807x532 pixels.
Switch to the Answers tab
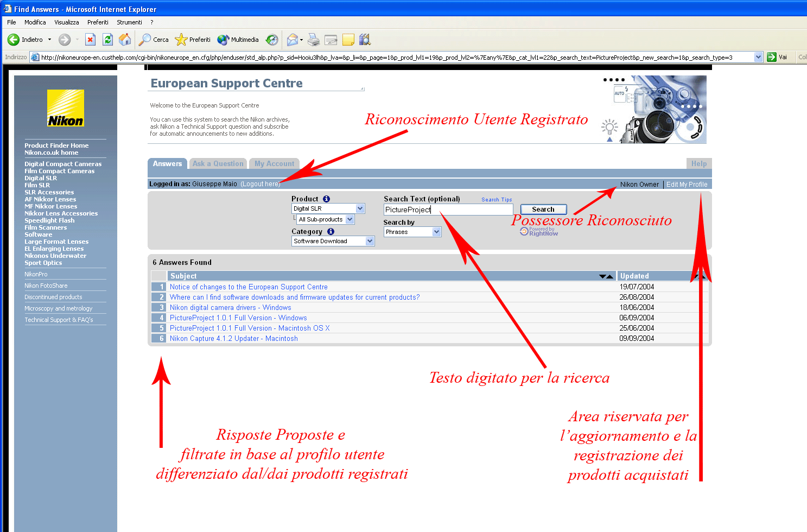pyautogui.click(x=167, y=163)
